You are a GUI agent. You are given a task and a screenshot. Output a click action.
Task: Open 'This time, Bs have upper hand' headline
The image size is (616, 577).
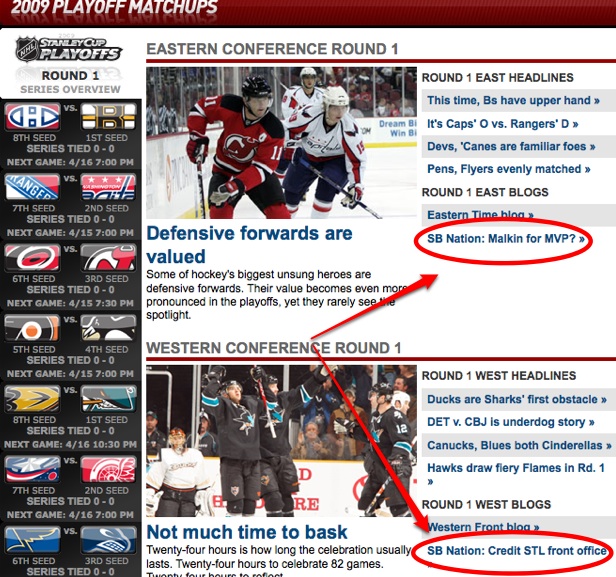click(513, 101)
